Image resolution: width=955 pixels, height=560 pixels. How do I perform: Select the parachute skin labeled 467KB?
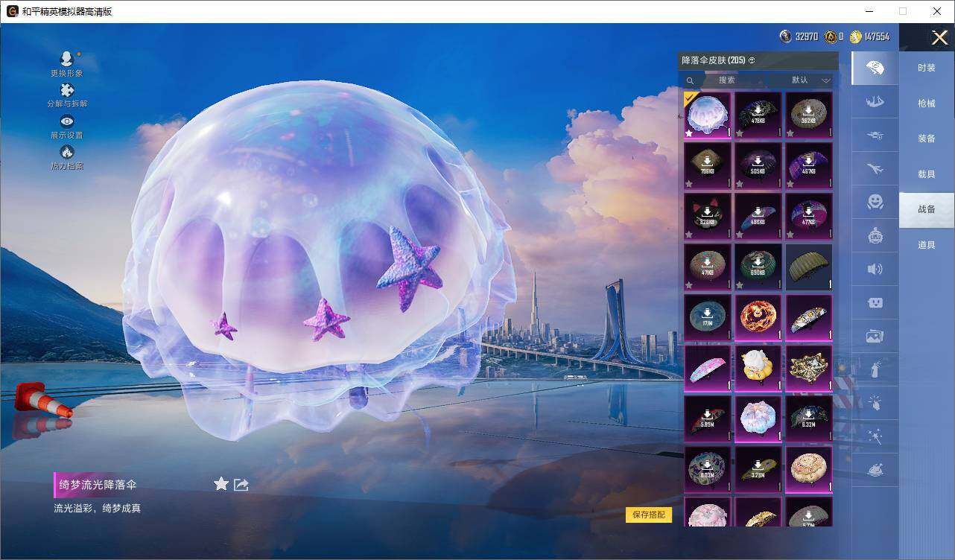809,166
